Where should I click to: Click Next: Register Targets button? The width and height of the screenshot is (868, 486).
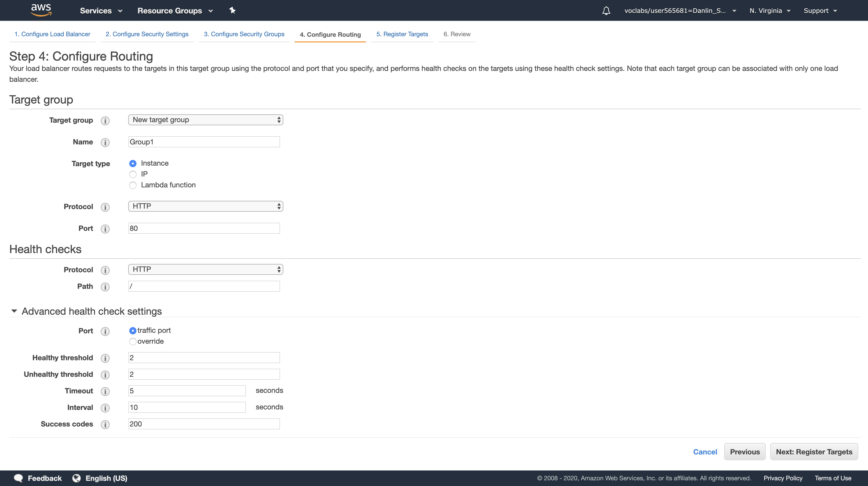point(813,452)
